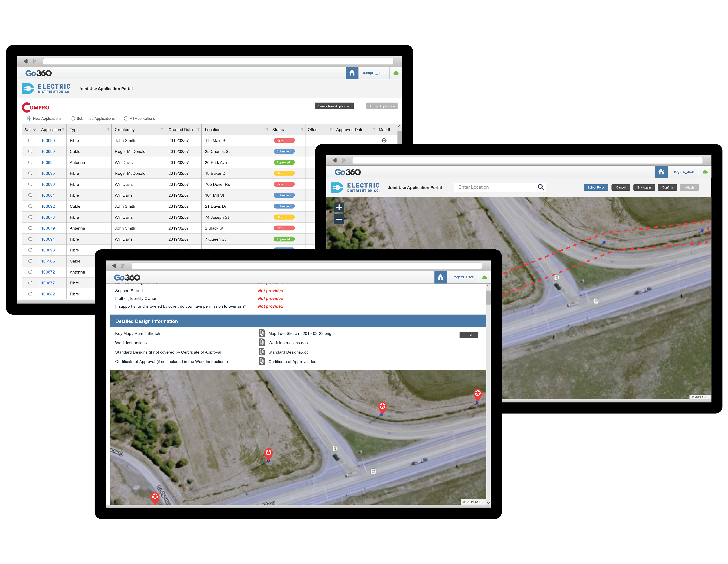This screenshot has height=564, width=728.
Task: Click the vertical scrollbar in the design details window
Action: (488, 298)
